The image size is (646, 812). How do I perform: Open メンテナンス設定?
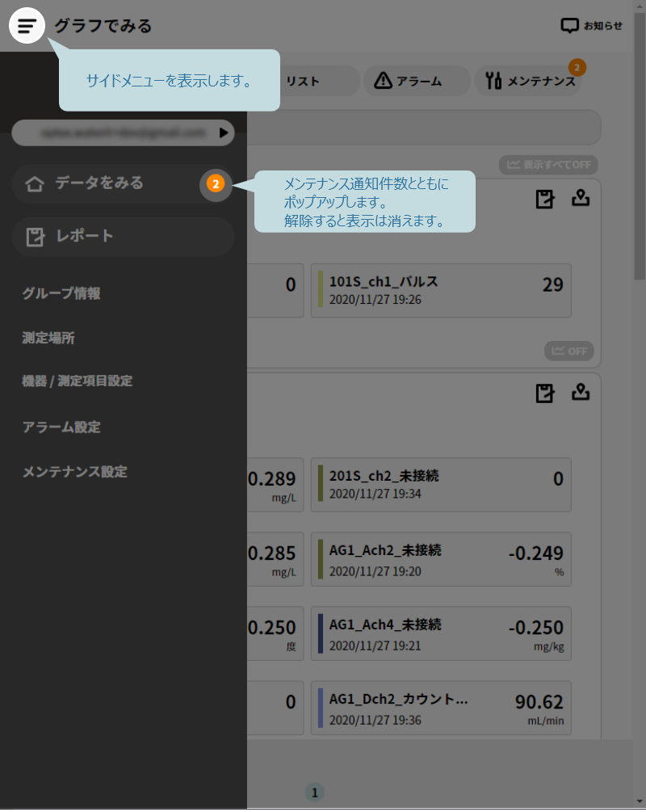tap(74, 472)
